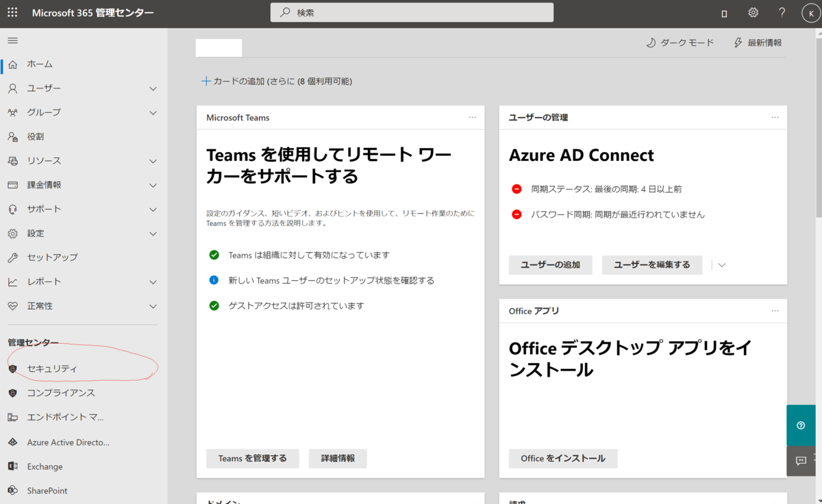Open the feedback chat floating button
This screenshot has width=822, height=504.
point(801,461)
